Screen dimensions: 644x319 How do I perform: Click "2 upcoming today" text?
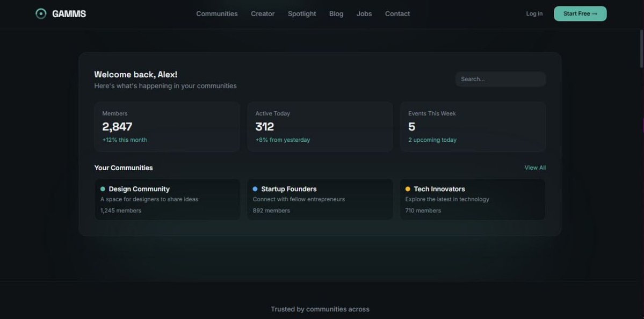[x=432, y=140]
